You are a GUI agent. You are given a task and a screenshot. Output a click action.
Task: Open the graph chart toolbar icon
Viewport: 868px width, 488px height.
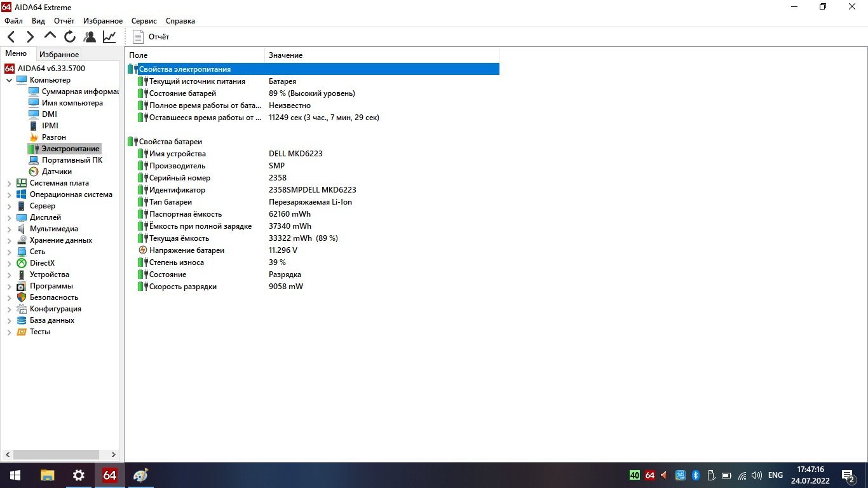(109, 37)
